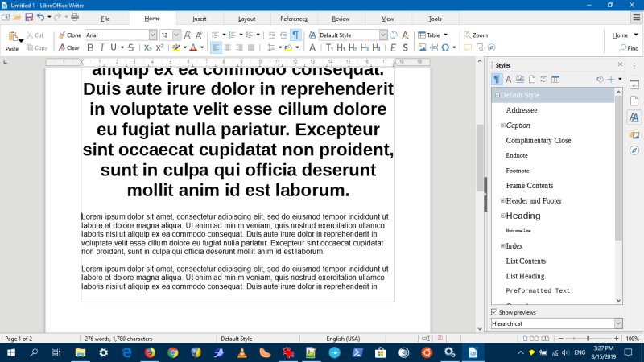Open the Navigator in the sidebar

(x=634, y=150)
